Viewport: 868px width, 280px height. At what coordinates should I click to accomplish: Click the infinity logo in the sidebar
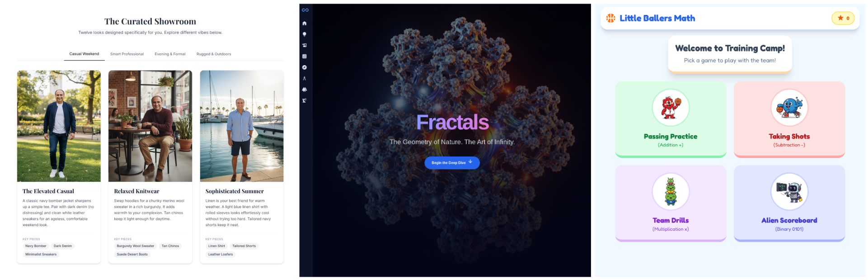coord(305,10)
